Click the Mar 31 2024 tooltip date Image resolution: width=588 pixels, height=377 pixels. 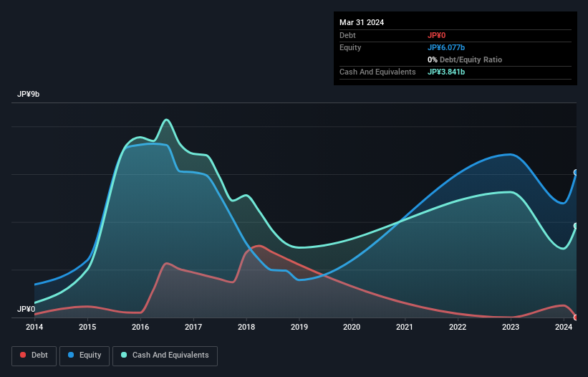[362, 22]
